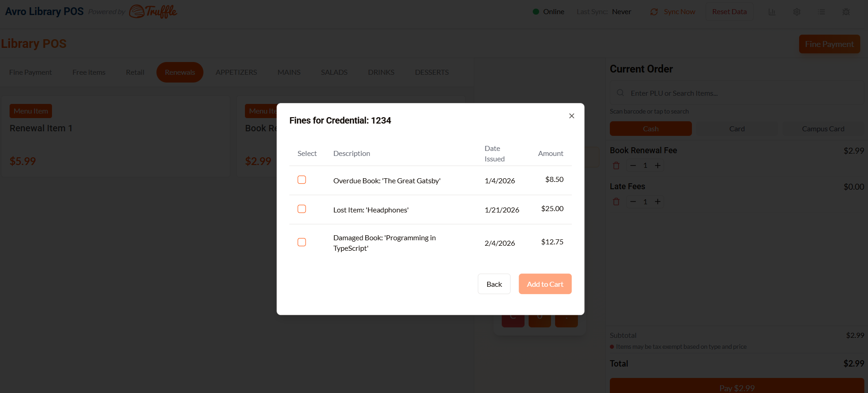
Task: Click the Date Issued column header
Action: [x=494, y=154]
